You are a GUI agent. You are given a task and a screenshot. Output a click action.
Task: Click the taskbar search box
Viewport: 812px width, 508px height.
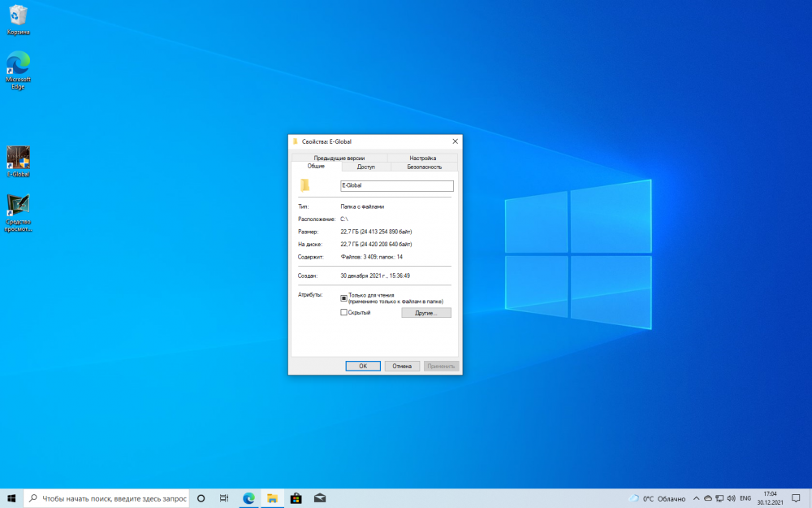(x=110, y=498)
